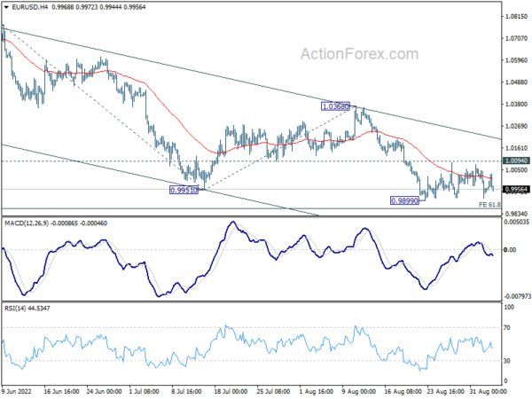Click the 1.02690 price axis value
532x399 pixels.
coord(516,126)
